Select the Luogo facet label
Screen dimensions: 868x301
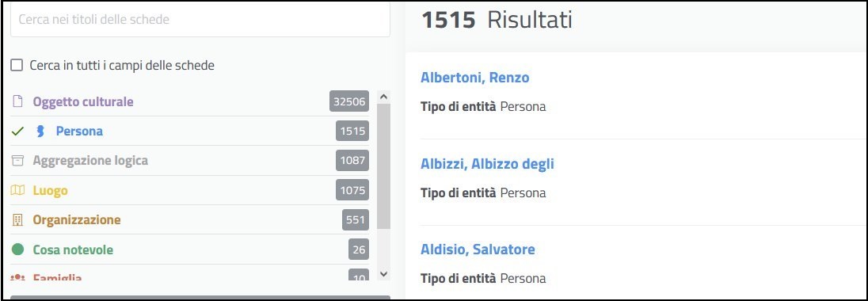[51, 190]
